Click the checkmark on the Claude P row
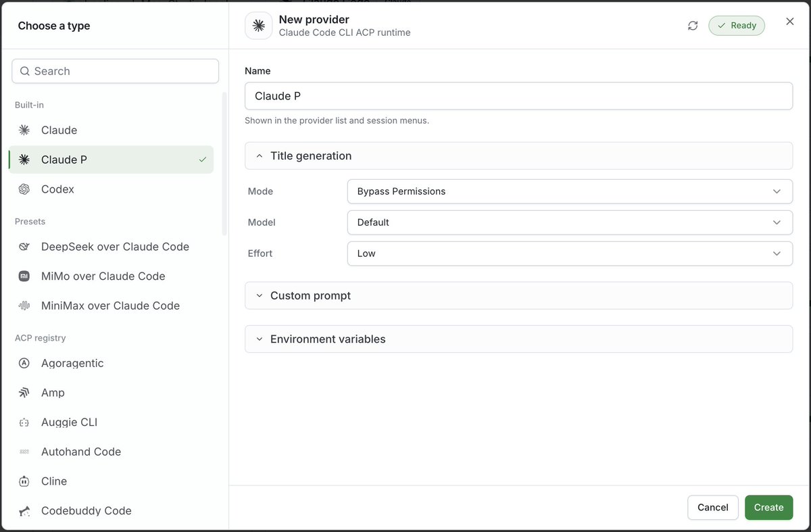 coord(203,160)
